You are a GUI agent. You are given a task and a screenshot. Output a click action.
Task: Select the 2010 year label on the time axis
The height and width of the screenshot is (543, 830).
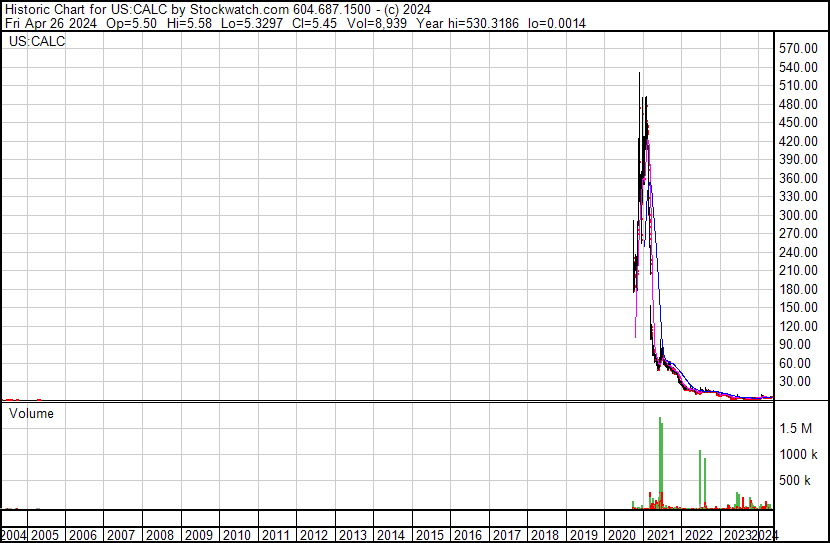(x=236, y=535)
